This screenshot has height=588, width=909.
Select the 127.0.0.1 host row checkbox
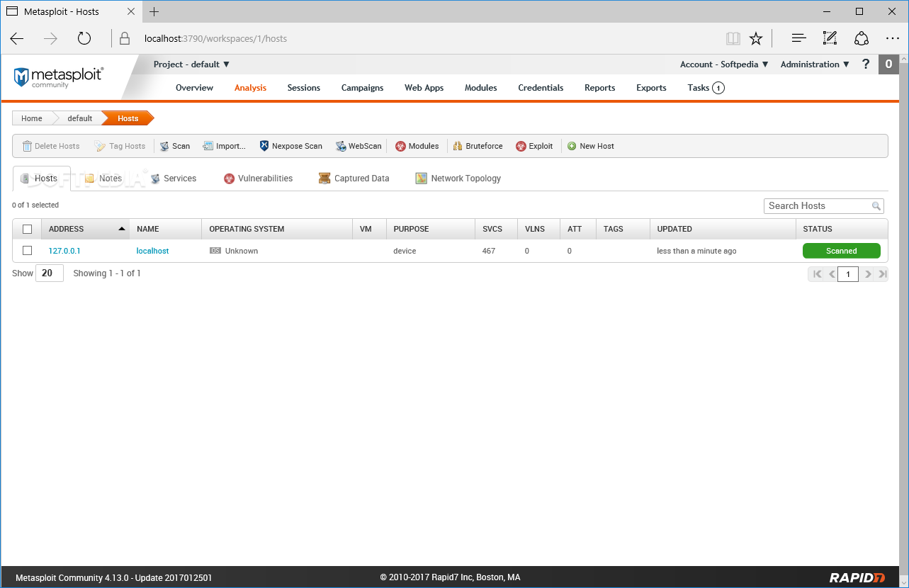coord(28,251)
